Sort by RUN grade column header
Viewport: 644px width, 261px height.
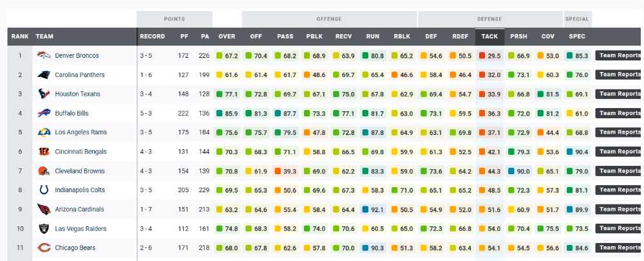tap(372, 37)
